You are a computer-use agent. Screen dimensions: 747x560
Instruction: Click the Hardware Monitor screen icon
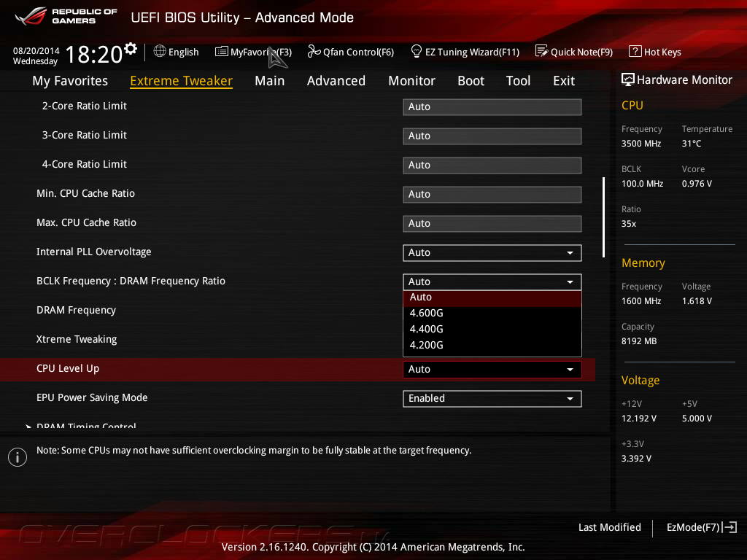point(627,79)
